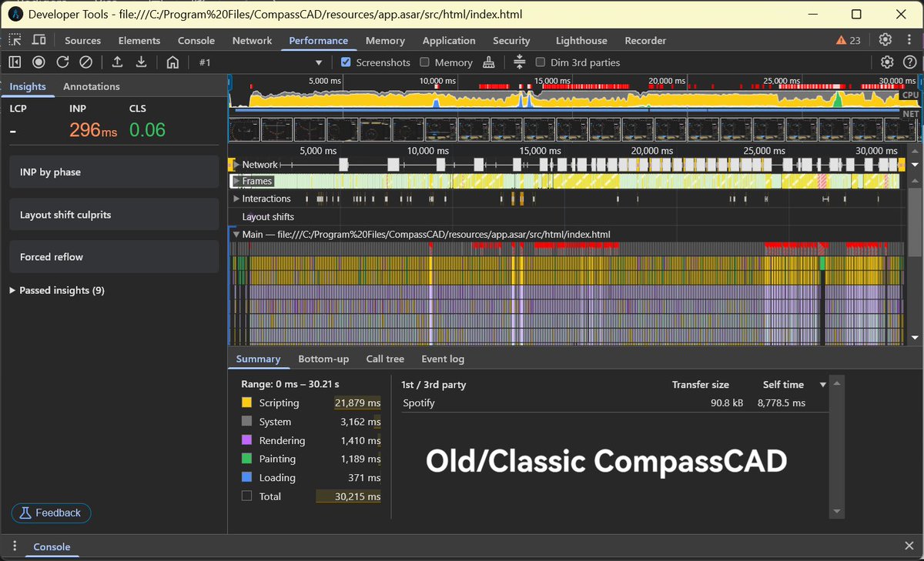The width and height of the screenshot is (924, 561).
Task: Switch to the Network tab
Action: click(253, 41)
